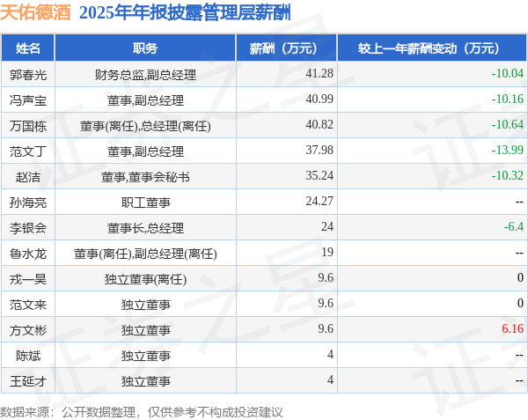
Task: Click the red change value 6.16
Action: click(512, 328)
